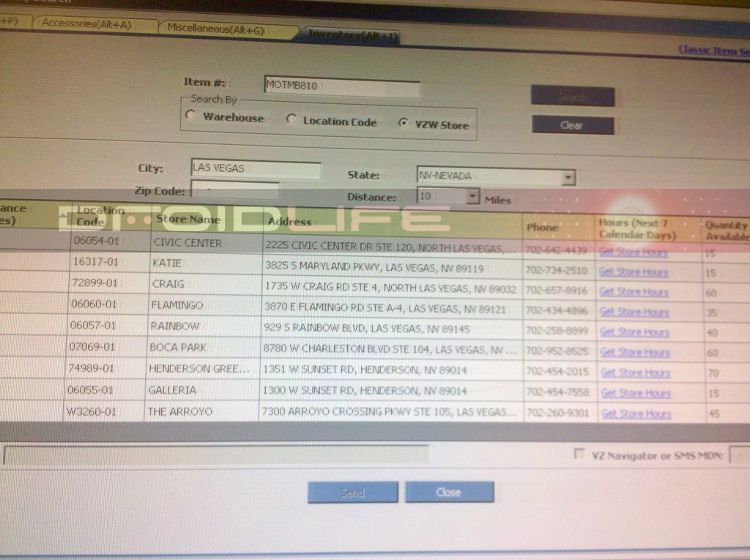Get Store Hours for Galleria store
The width and height of the screenshot is (750, 560).
tap(636, 393)
